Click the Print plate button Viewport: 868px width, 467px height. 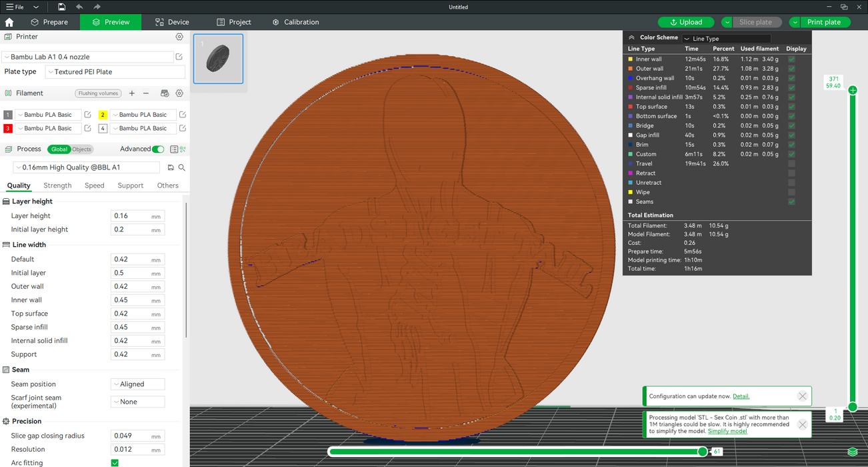824,22
